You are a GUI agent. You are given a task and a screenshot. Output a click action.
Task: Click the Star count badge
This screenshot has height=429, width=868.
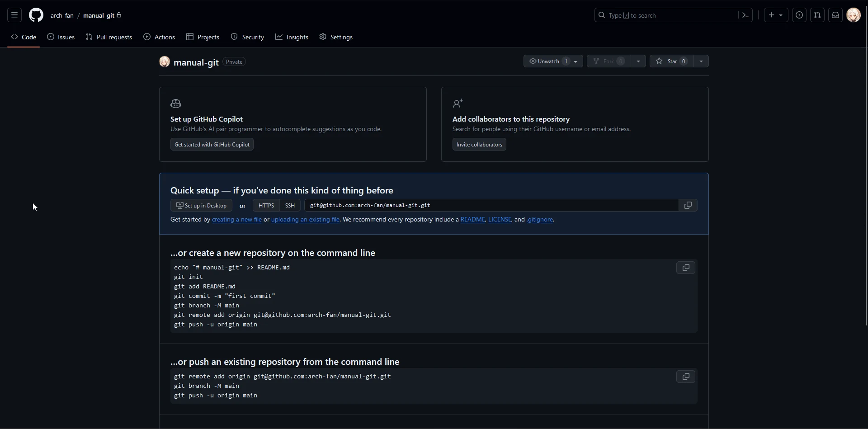(x=684, y=61)
